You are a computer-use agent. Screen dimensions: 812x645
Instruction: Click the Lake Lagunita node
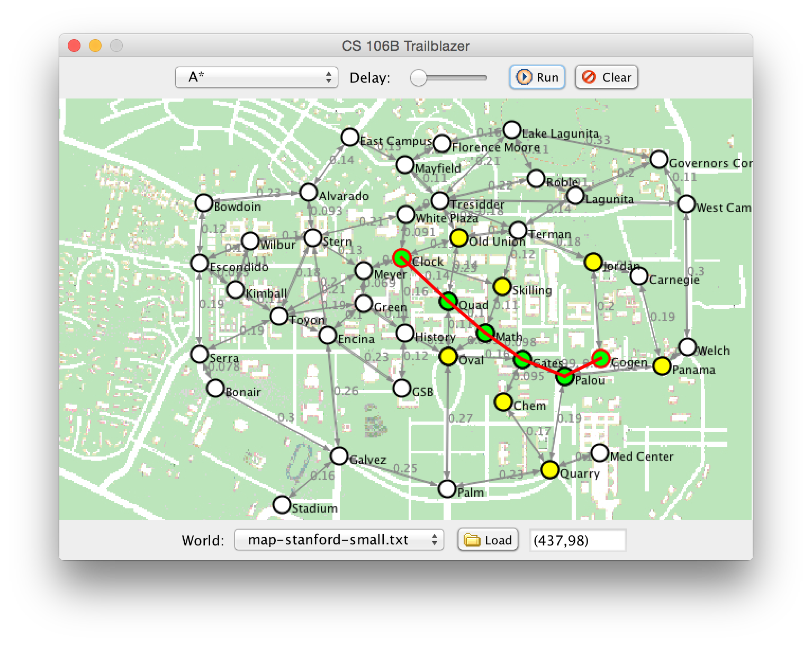pyautogui.click(x=512, y=129)
